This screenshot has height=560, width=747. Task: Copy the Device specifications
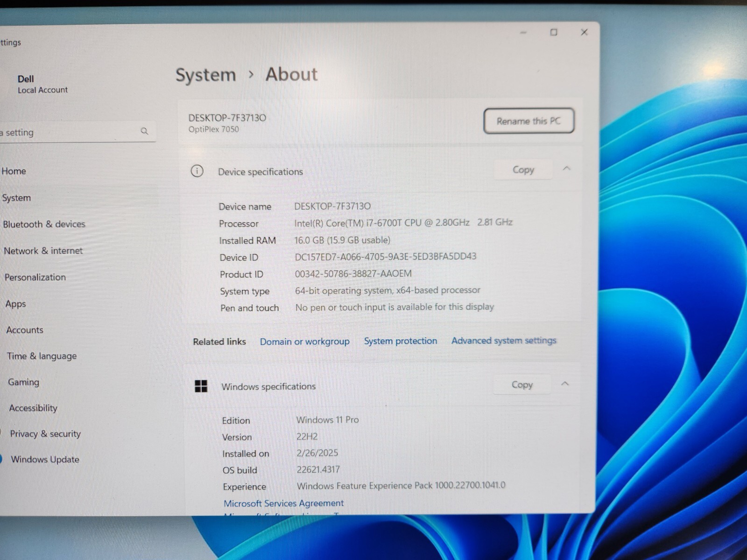(x=523, y=170)
